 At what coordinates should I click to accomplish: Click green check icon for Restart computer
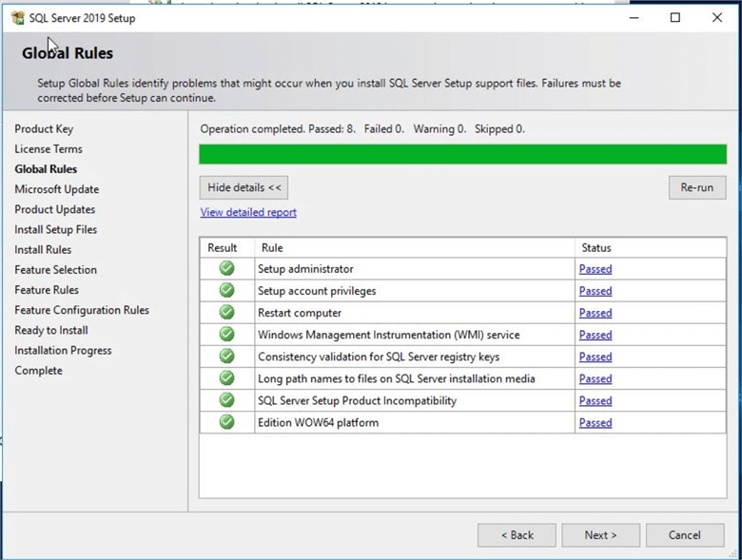[x=226, y=312]
